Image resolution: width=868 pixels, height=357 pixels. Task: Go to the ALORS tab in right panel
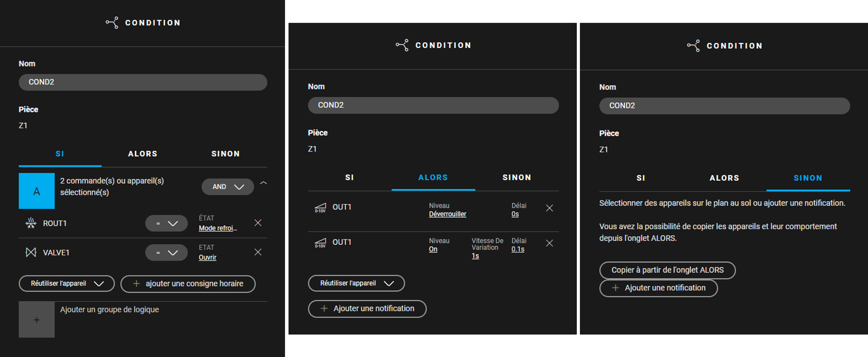(724, 178)
